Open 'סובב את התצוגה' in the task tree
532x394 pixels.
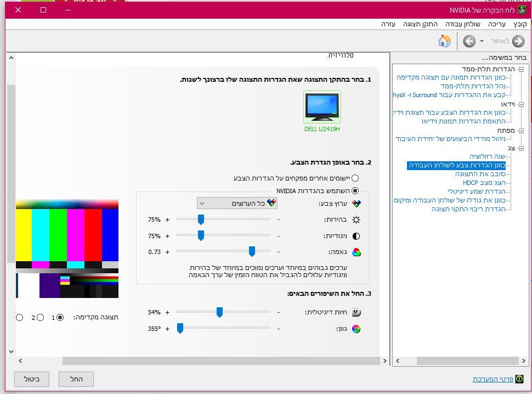pos(480,174)
